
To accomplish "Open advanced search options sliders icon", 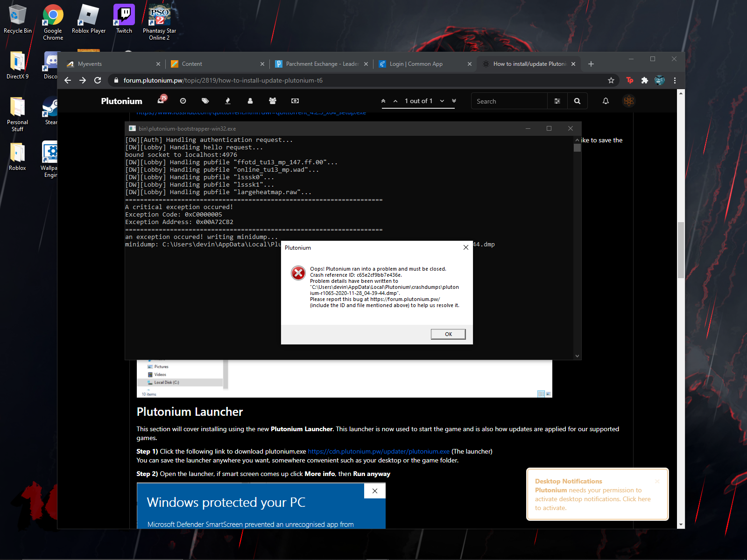I will [557, 101].
